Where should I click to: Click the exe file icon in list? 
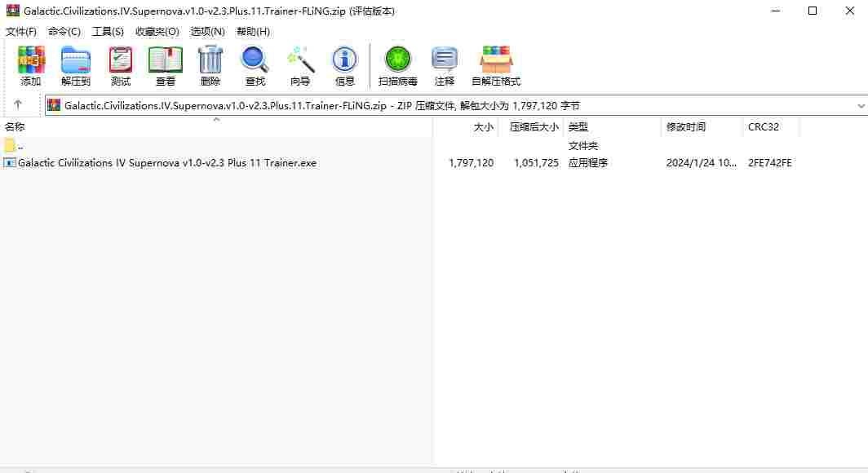[x=10, y=162]
